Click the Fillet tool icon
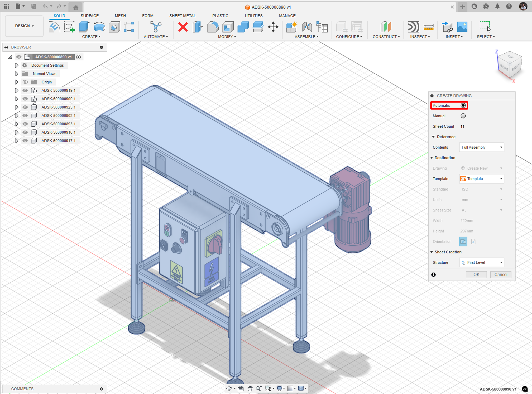Image resolution: width=532 pixels, height=394 pixels. 213,27
